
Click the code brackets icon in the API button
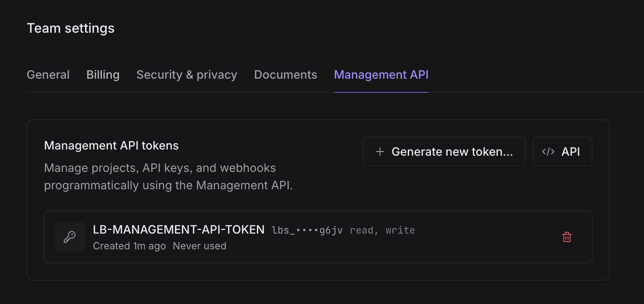click(x=548, y=152)
